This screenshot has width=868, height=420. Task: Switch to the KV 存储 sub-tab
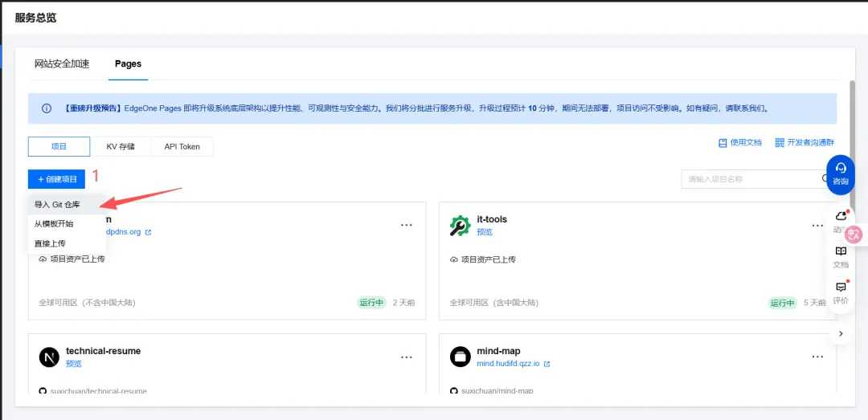coord(121,147)
